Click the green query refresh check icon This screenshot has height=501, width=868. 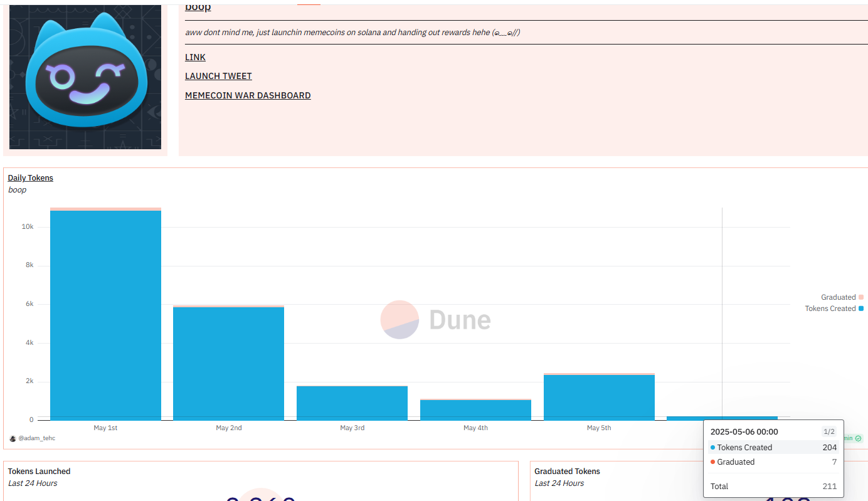858,438
